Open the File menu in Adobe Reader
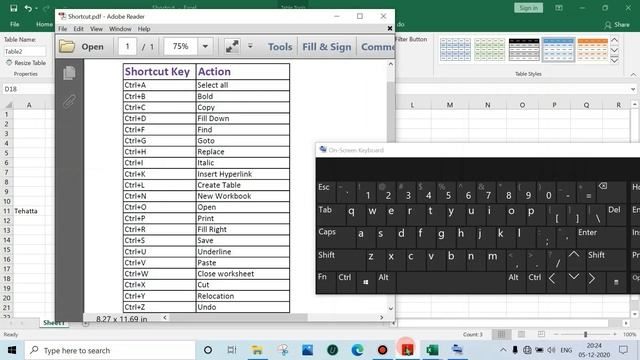The height and width of the screenshot is (360, 640). coord(62,29)
